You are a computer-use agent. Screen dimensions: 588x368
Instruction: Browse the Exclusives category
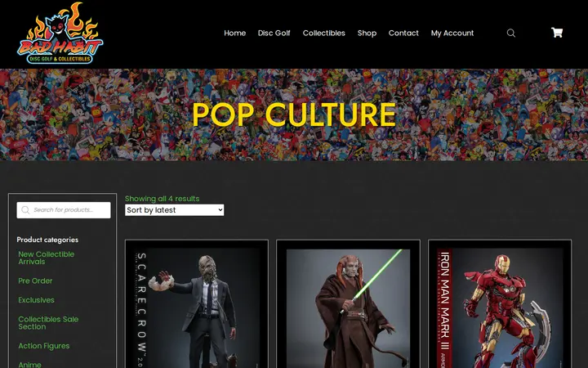click(37, 300)
